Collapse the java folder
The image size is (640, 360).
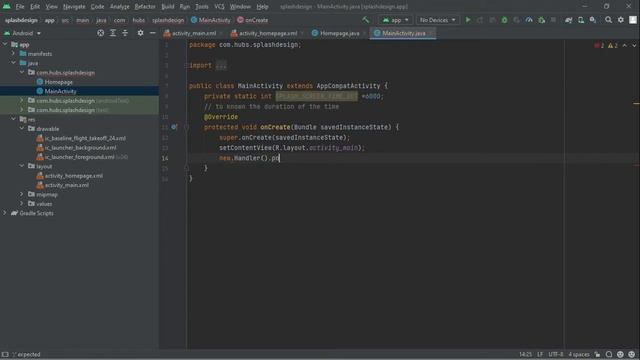tap(13, 63)
